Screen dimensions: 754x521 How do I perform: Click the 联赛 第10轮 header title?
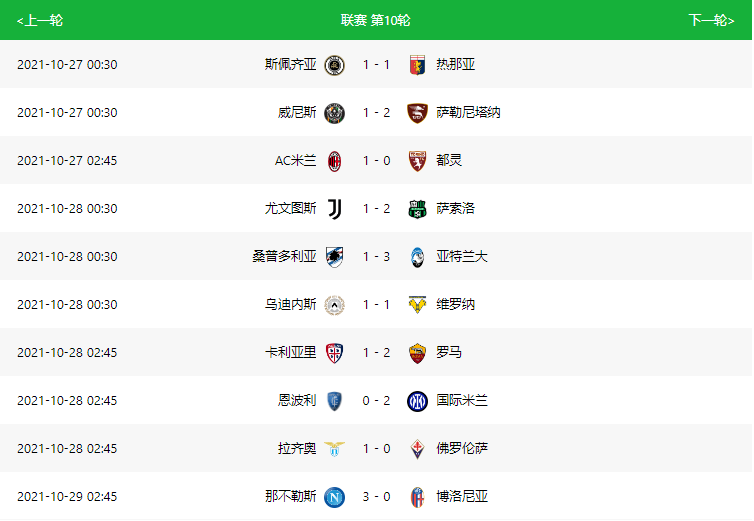pyautogui.click(x=376, y=20)
